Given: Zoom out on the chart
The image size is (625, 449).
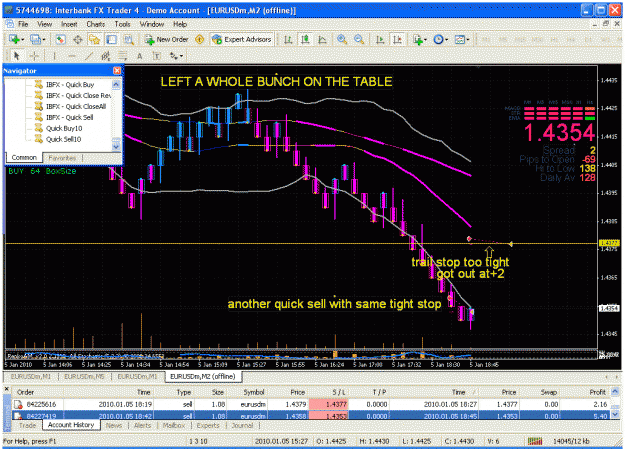Looking at the screenshot, I should coord(359,39).
